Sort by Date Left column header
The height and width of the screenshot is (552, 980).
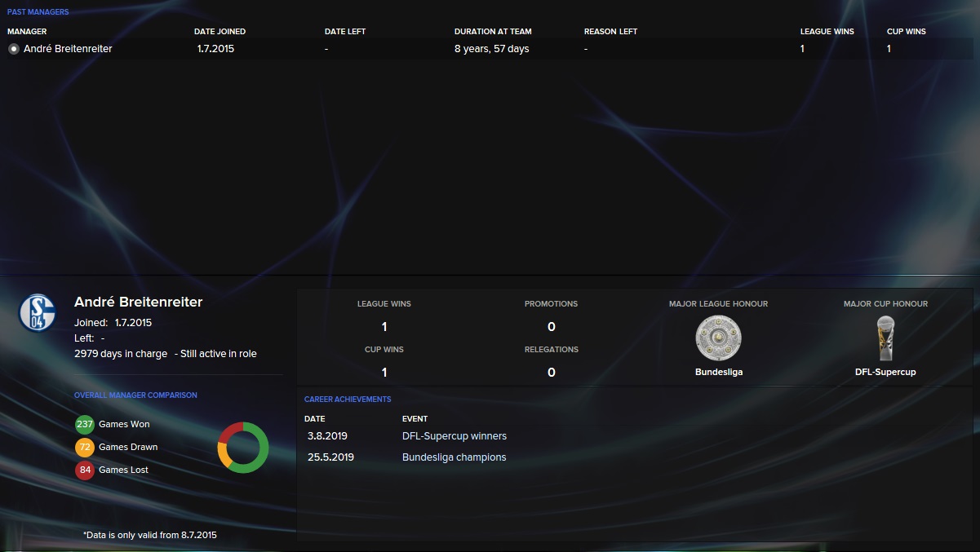point(345,32)
